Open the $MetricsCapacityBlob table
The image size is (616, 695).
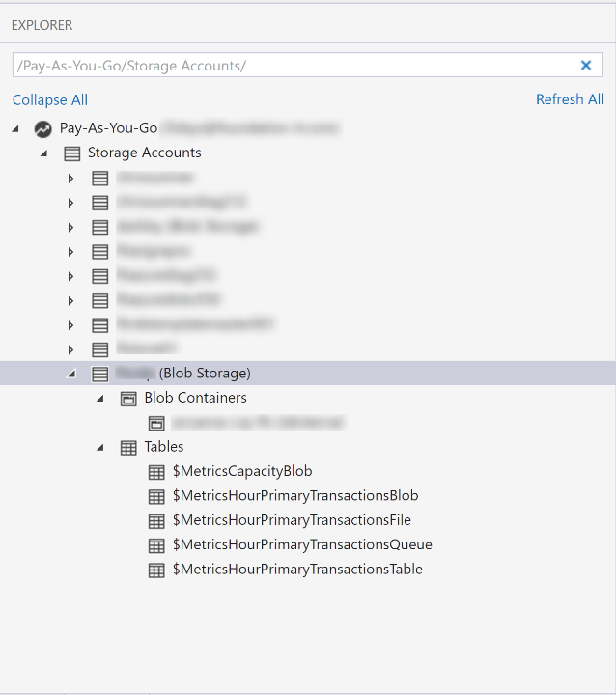click(242, 471)
